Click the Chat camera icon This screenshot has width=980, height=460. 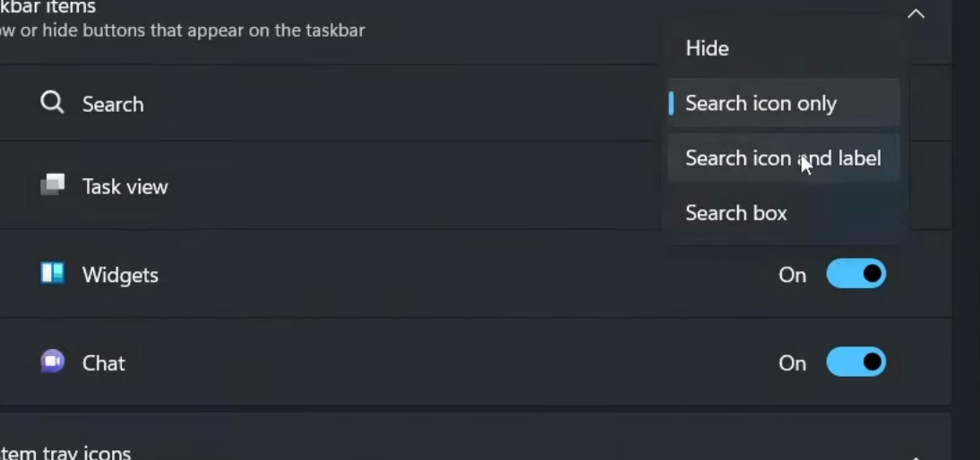[52, 362]
